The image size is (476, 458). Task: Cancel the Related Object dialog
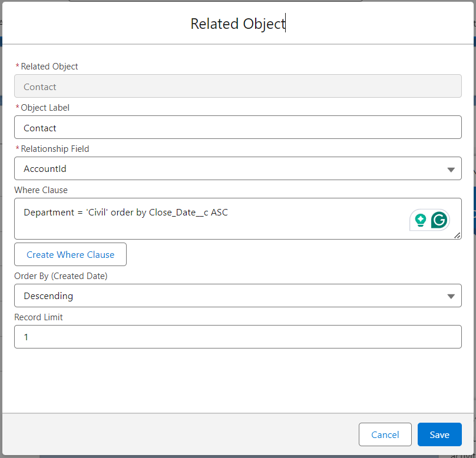click(385, 434)
